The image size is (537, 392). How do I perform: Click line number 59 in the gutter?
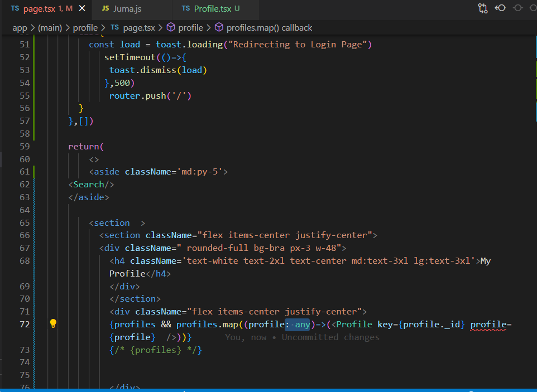coord(25,147)
